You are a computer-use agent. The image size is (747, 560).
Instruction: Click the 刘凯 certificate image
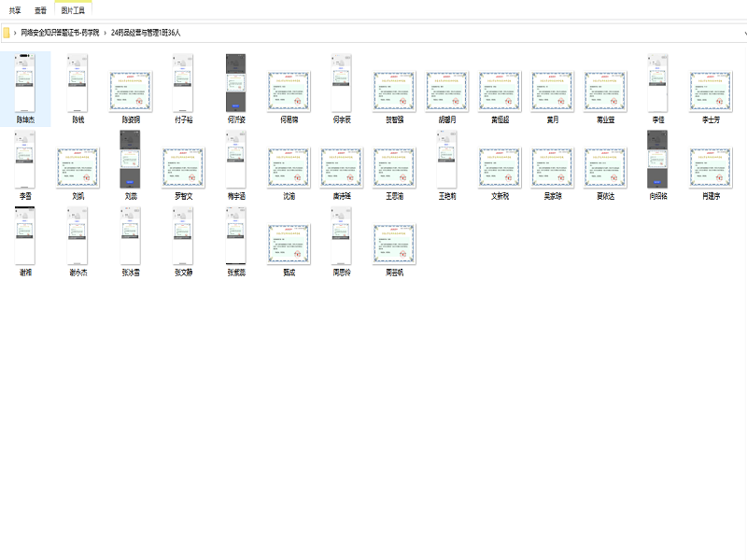78,167
